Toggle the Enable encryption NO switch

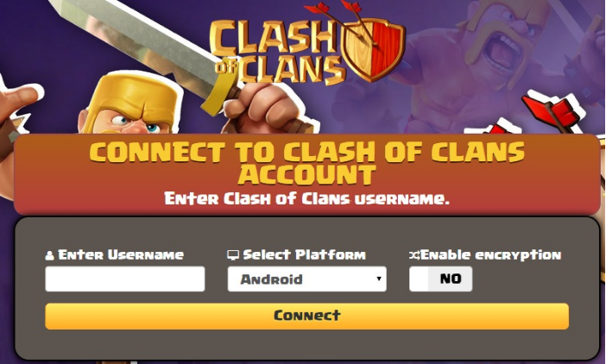[440, 279]
